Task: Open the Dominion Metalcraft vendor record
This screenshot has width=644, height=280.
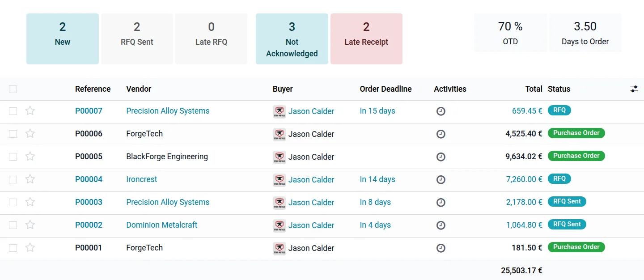Action: tap(161, 225)
